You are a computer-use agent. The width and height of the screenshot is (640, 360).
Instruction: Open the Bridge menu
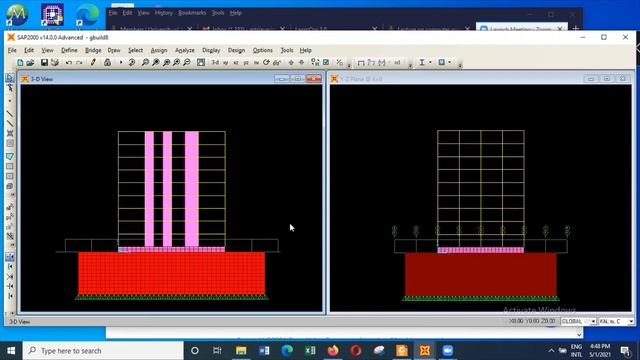[93, 50]
